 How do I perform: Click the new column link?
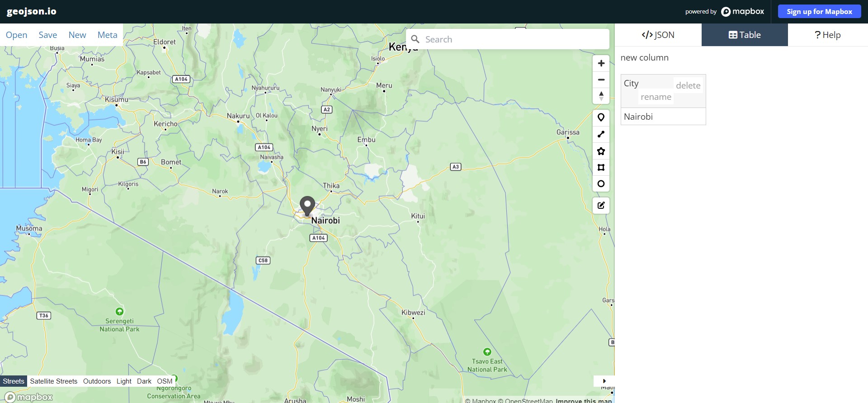tap(644, 58)
